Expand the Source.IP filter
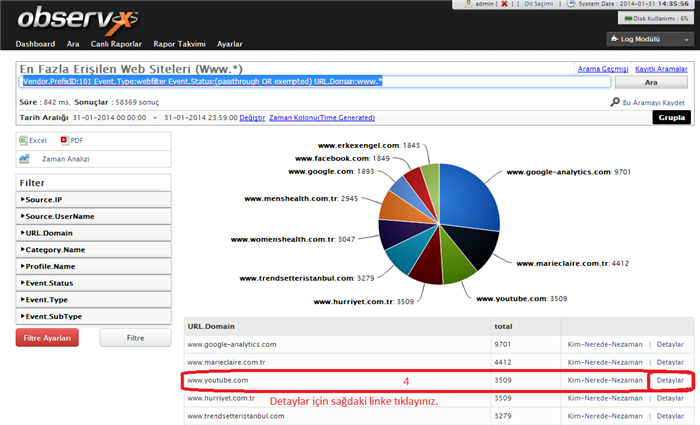Screen dimensions: 700x425 pos(93,200)
